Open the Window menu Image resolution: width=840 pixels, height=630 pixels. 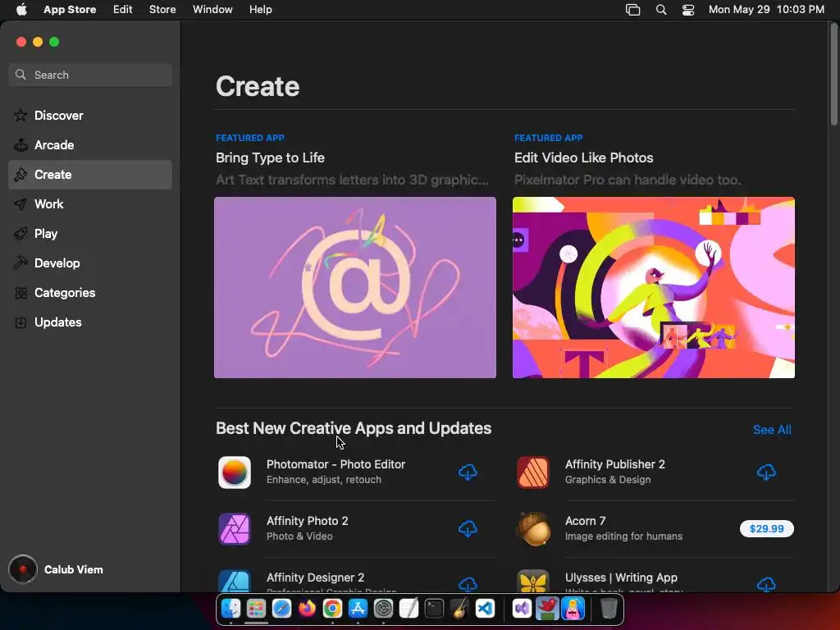pyautogui.click(x=212, y=10)
